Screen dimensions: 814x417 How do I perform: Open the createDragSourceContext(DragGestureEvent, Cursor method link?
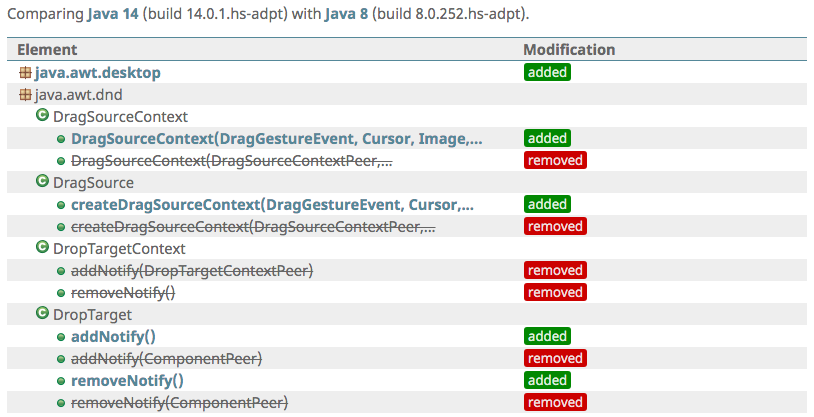click(x=273, y=205)
